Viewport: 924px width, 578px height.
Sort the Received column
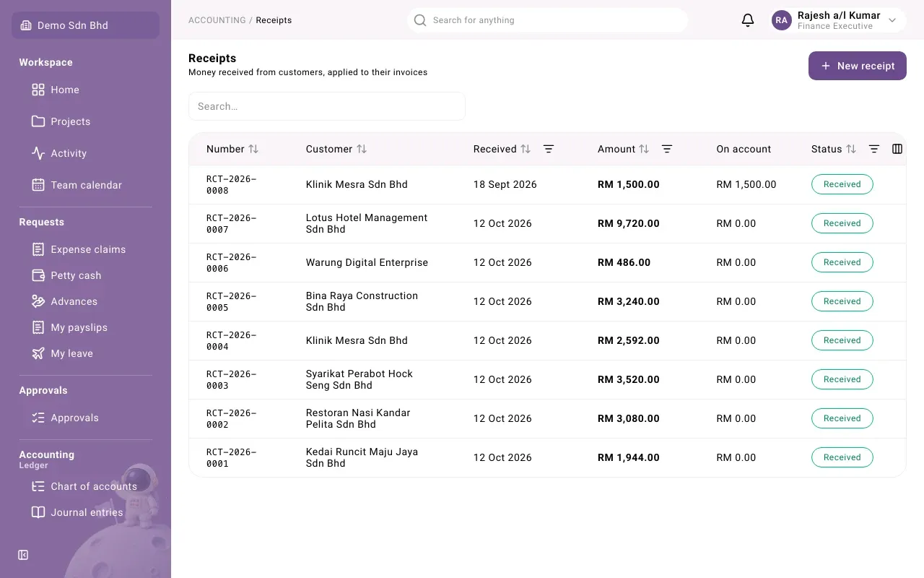point(526,149)
